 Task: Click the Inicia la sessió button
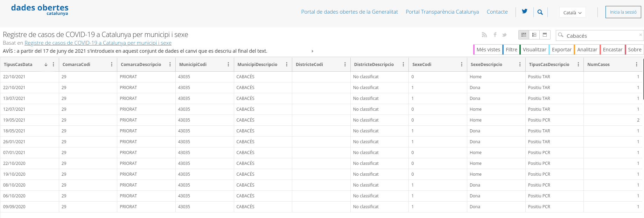pos(623,12)
